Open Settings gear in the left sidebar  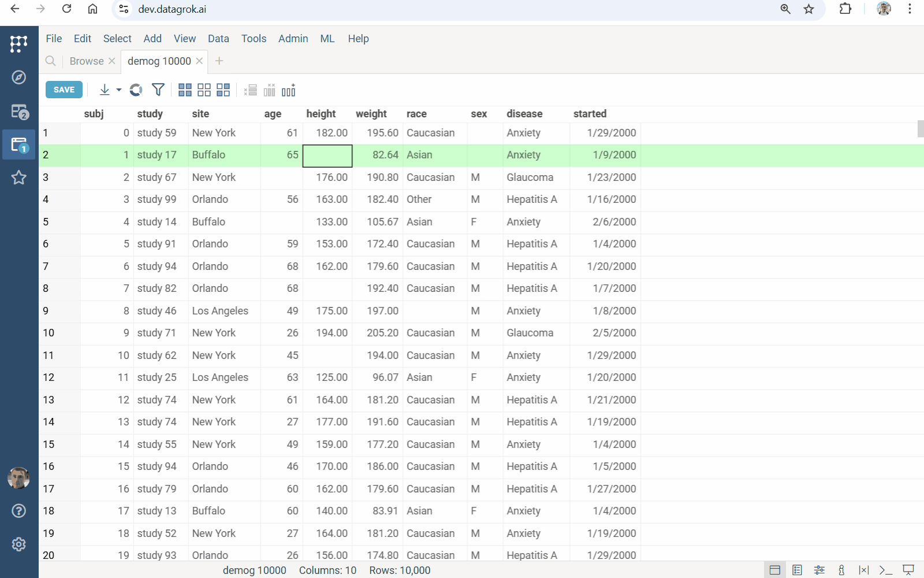[x=19, y=544]
